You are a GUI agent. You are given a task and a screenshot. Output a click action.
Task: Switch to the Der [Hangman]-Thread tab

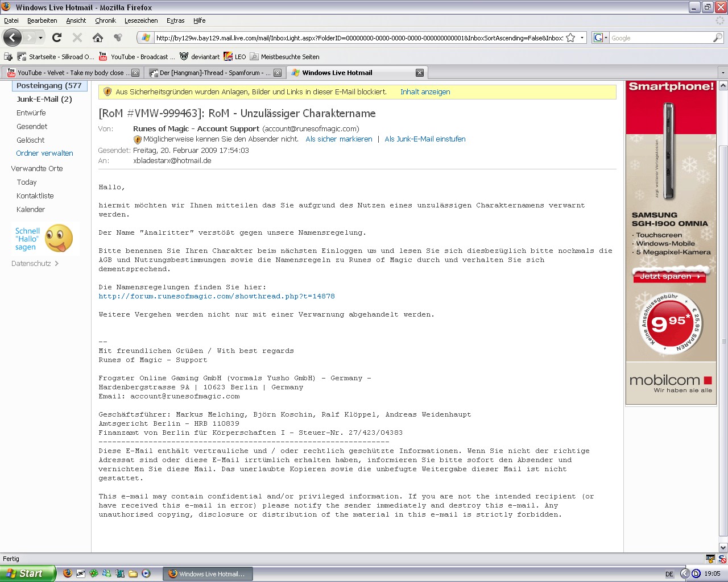(x=210, y=73)
